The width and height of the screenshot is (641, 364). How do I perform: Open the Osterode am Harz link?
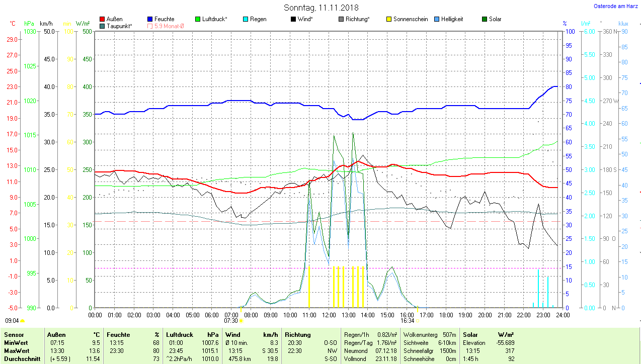615,7
